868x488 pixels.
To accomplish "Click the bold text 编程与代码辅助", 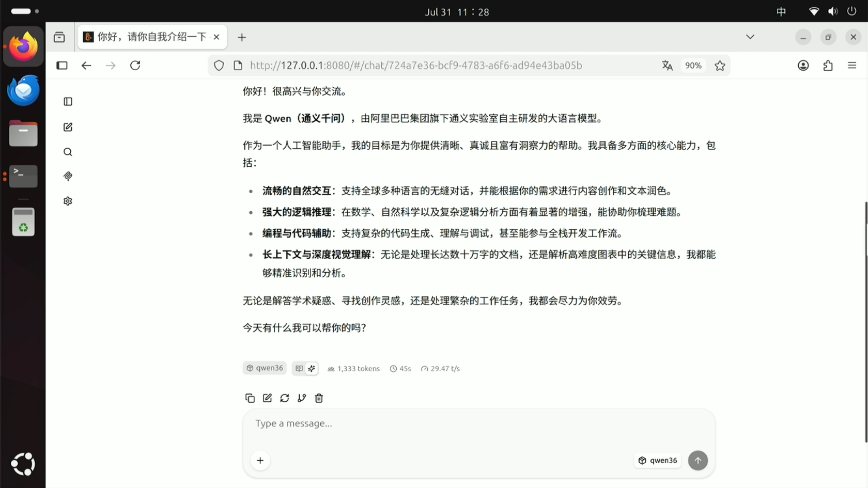I will [297, 233].
